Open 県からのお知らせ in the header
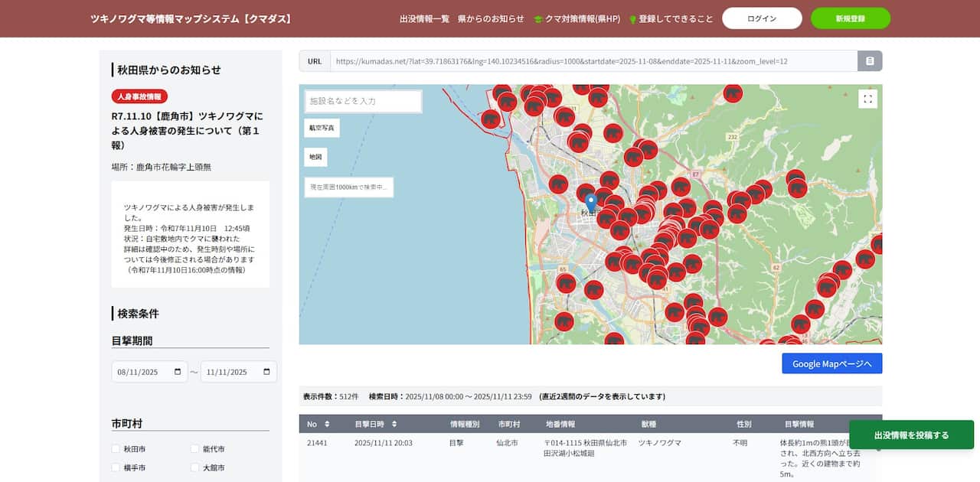 pyautogui.click(x=491, y=18)
